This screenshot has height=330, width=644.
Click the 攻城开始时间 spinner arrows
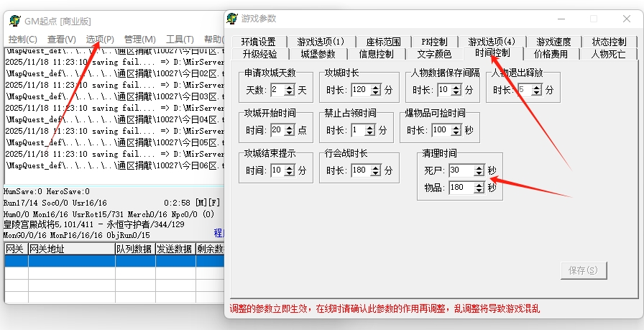pyautogui.click(x=290, y=130)
